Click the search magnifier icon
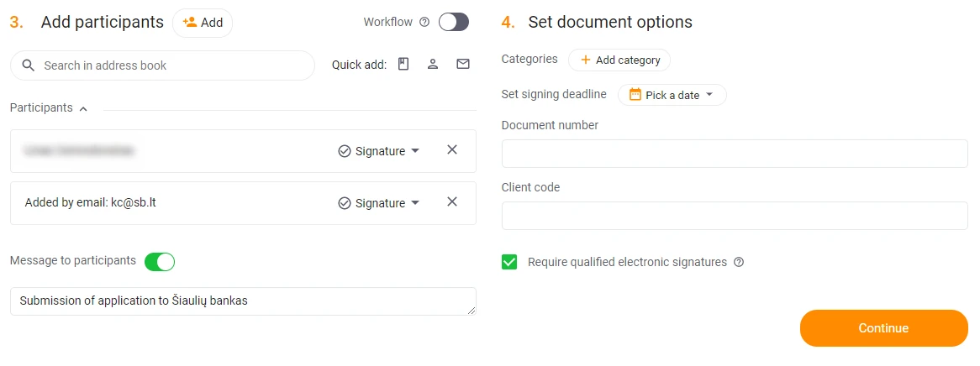Screen dimensions: 980x366 pos(28,65)
